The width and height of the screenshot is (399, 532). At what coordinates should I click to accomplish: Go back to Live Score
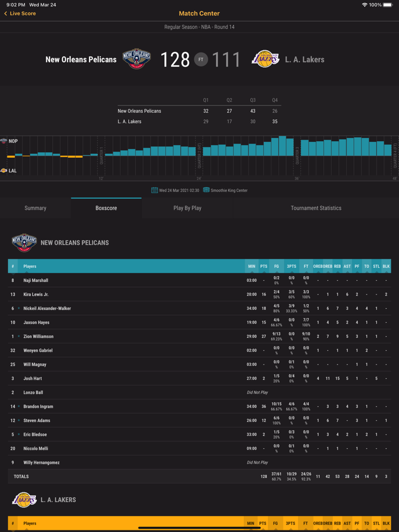coord(23,14)
